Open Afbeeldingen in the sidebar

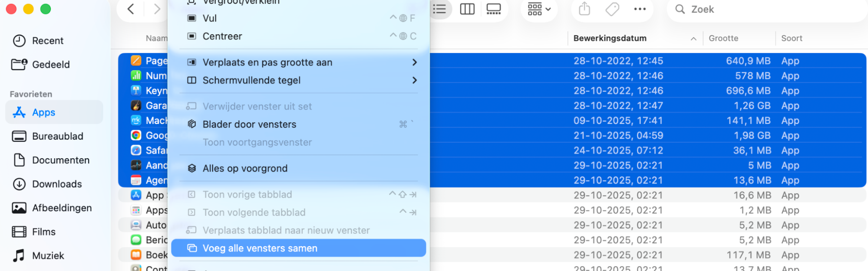point(54,208)
